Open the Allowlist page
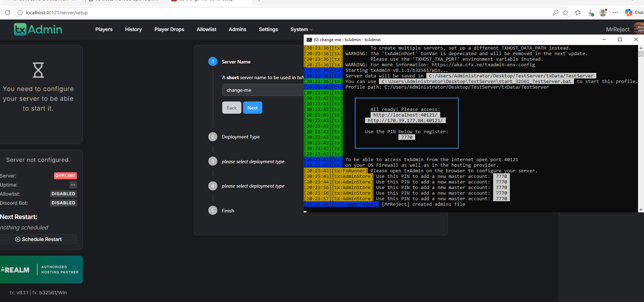644x302 pixels. point(207,29)
